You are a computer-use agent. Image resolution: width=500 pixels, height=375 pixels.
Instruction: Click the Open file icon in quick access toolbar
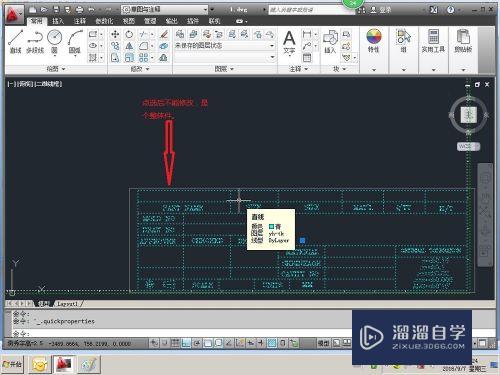[44, 10]
